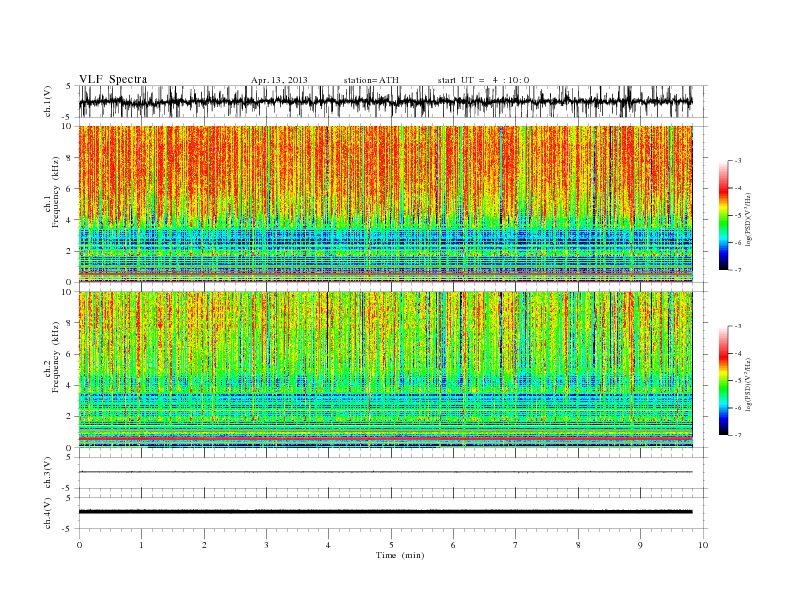Click the '2' tick on the time axis
The height and width of the screenshot is (612, 792).
point(204,545)
